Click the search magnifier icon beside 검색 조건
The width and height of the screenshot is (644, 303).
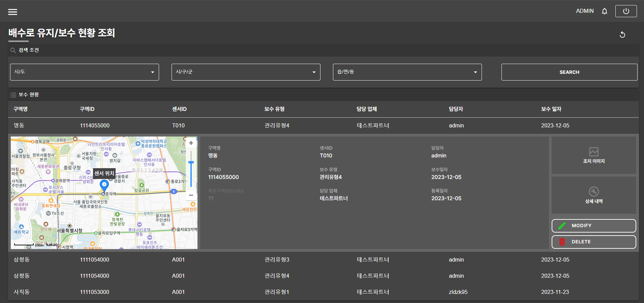pos(13,50)
